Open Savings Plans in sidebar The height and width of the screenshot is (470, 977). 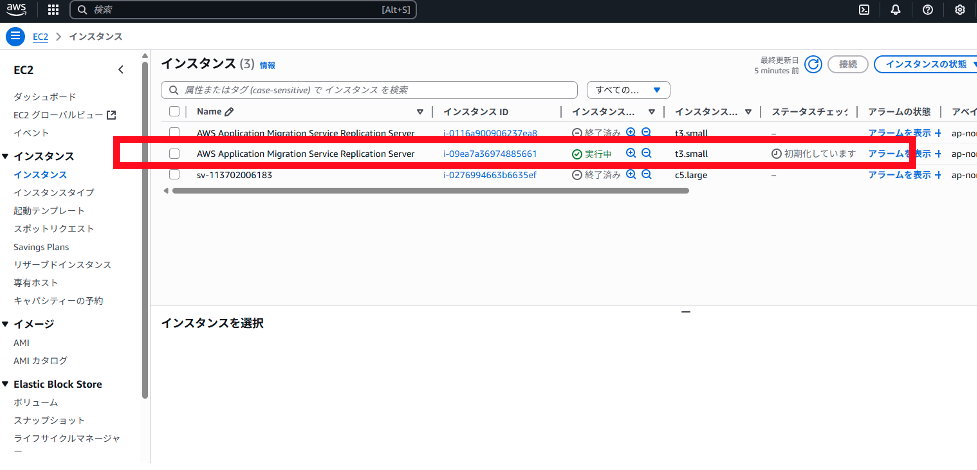point(41,247)
